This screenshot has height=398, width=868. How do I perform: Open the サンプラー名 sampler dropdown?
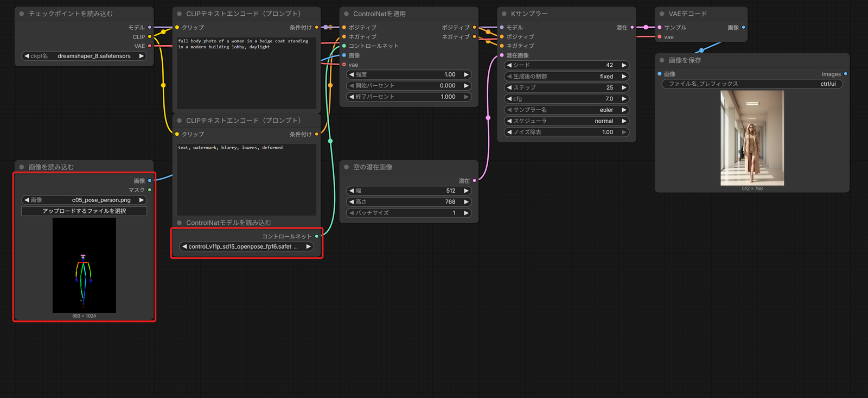[x=566, y=110]
